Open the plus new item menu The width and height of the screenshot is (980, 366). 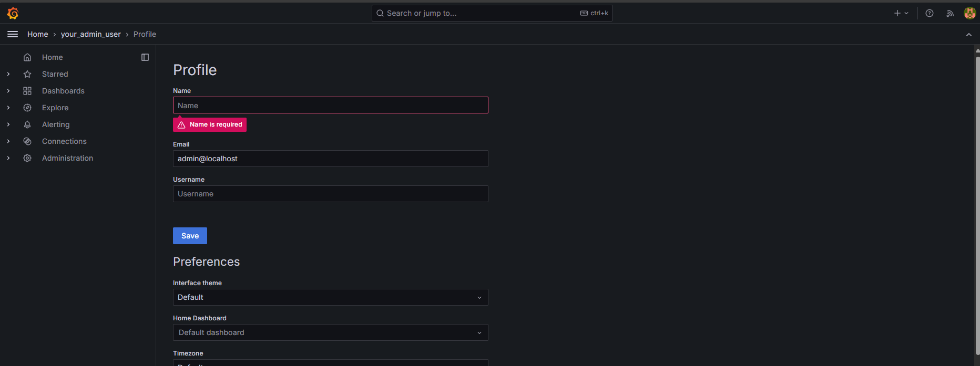point(901,13)
